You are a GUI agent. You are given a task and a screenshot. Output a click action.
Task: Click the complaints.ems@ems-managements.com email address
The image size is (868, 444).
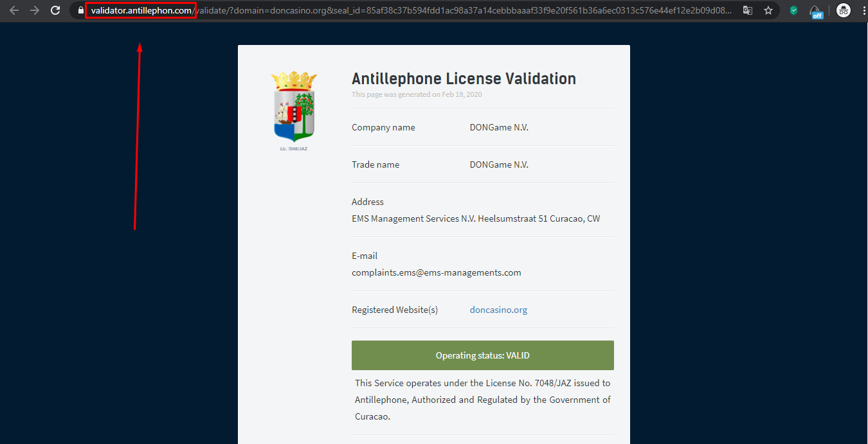coord(436,272)
